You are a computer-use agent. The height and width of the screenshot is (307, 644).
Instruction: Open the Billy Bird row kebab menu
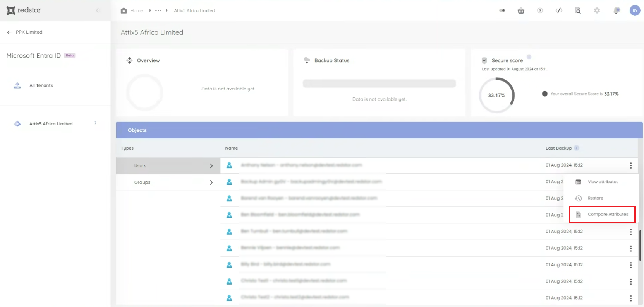click(631, 265)
